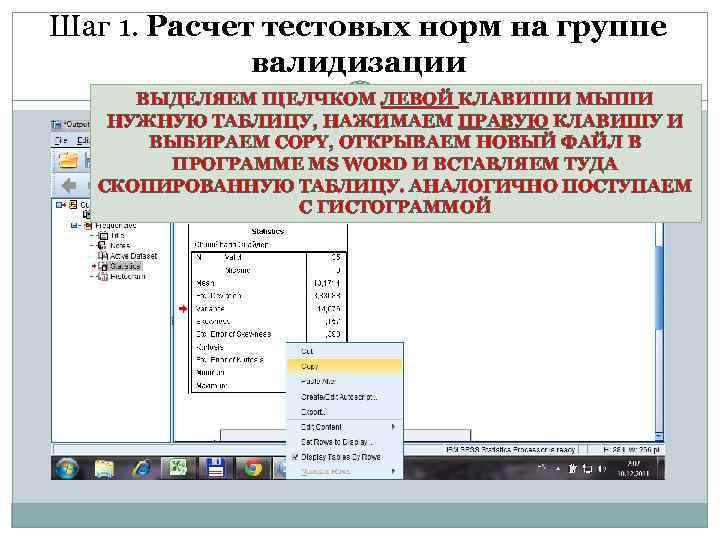Expand the greyed submenu arrow under Display Tables

point(394,471)
